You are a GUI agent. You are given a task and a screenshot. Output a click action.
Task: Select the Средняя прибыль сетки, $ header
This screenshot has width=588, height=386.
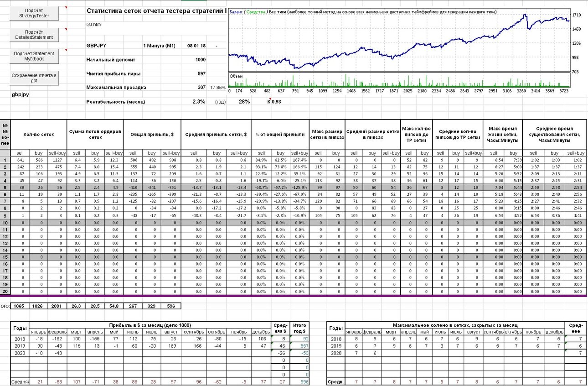click(216, 135)
